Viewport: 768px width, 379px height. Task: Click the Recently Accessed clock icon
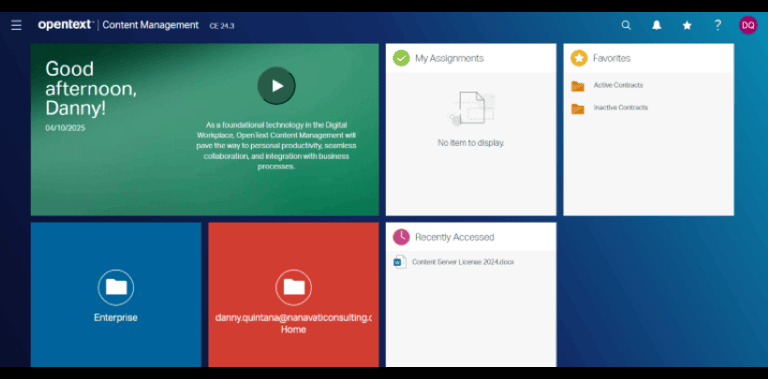(401, 237)
